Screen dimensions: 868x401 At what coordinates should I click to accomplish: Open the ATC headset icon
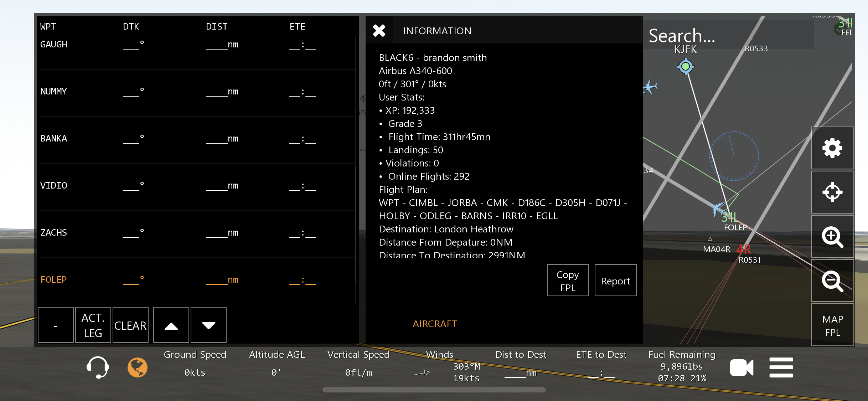pos(98,367)
